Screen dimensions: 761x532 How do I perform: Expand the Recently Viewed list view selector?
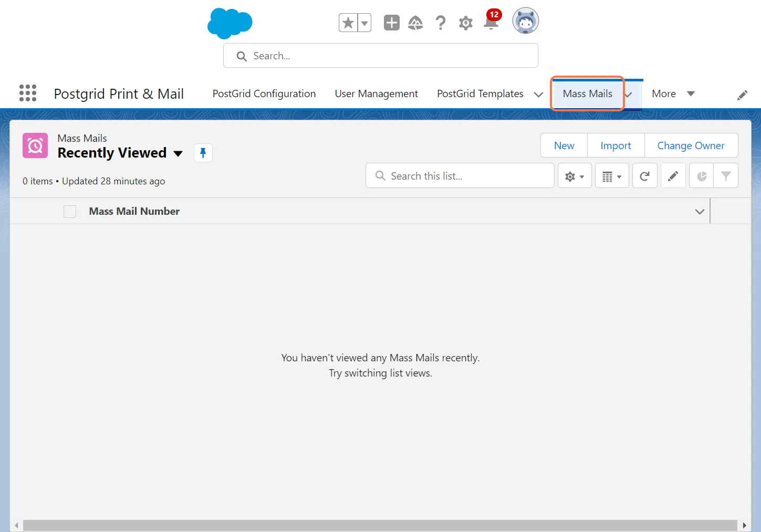click(x=178, y=153)
